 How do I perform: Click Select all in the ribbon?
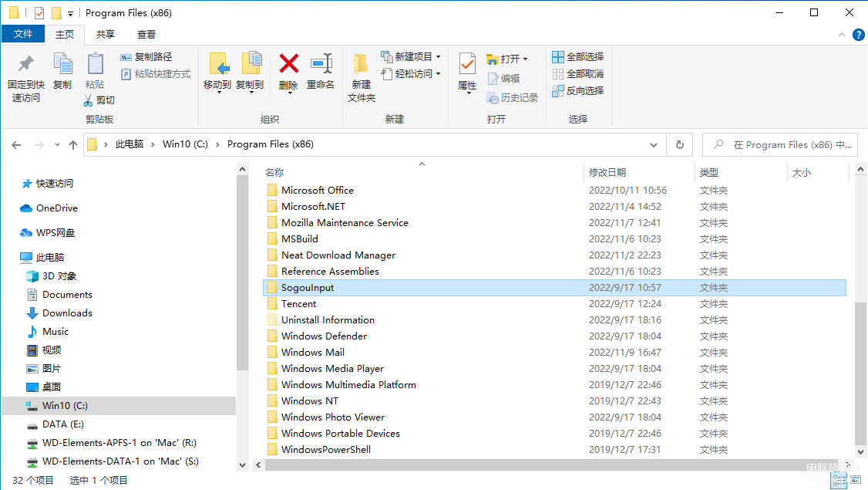578,57
